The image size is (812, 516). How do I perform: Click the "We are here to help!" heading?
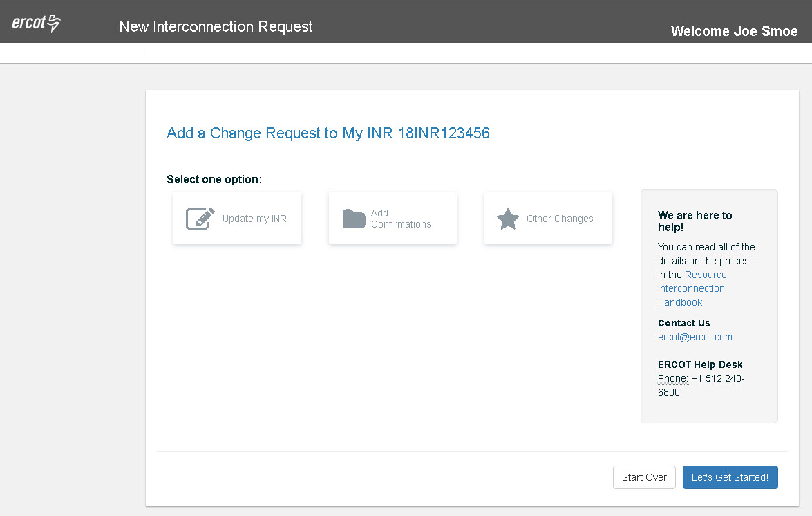click(695, 221)
